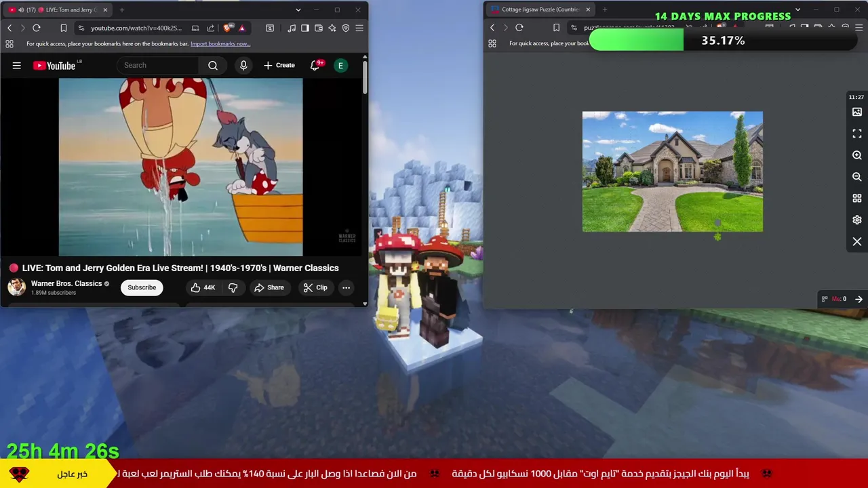Open apps grid in the YouTube window's bookmarks bar
Screen dimensions: 868x488
[9, 44]
